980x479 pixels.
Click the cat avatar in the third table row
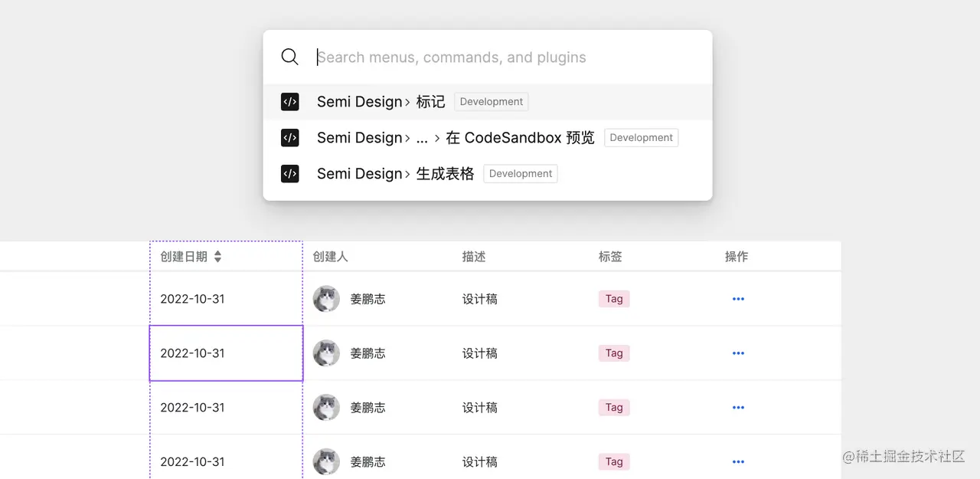coord(326,408)
